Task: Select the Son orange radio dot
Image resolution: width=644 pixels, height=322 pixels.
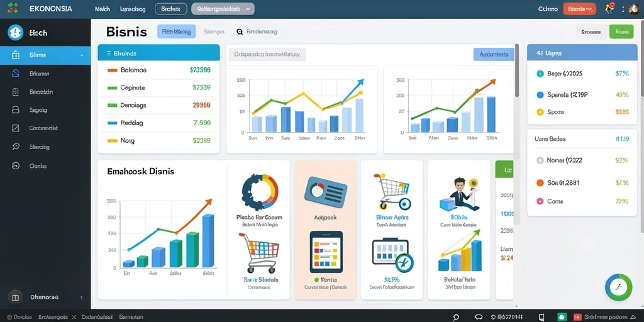Action: click(x=540, y=183)
